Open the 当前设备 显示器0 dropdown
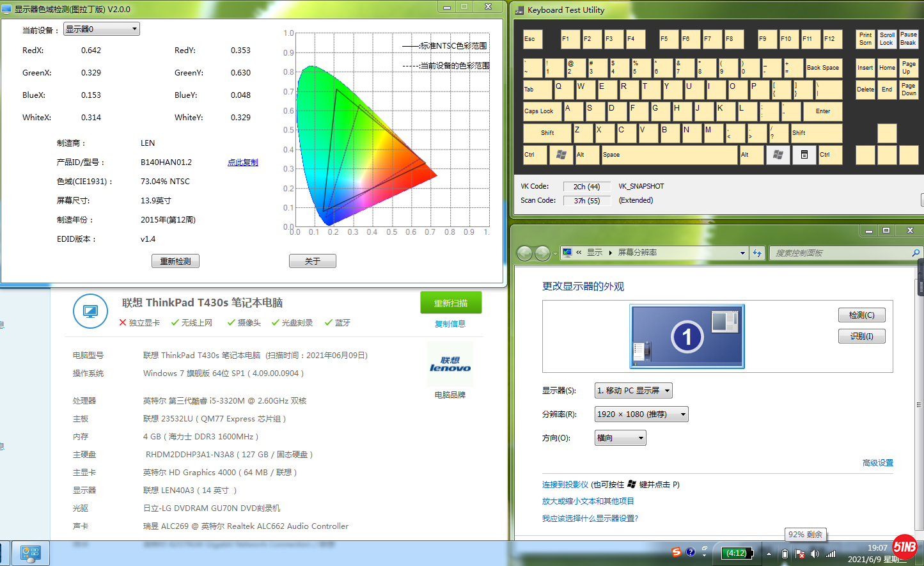The height and width of the screenshot is (566, 924). [101, 29]
